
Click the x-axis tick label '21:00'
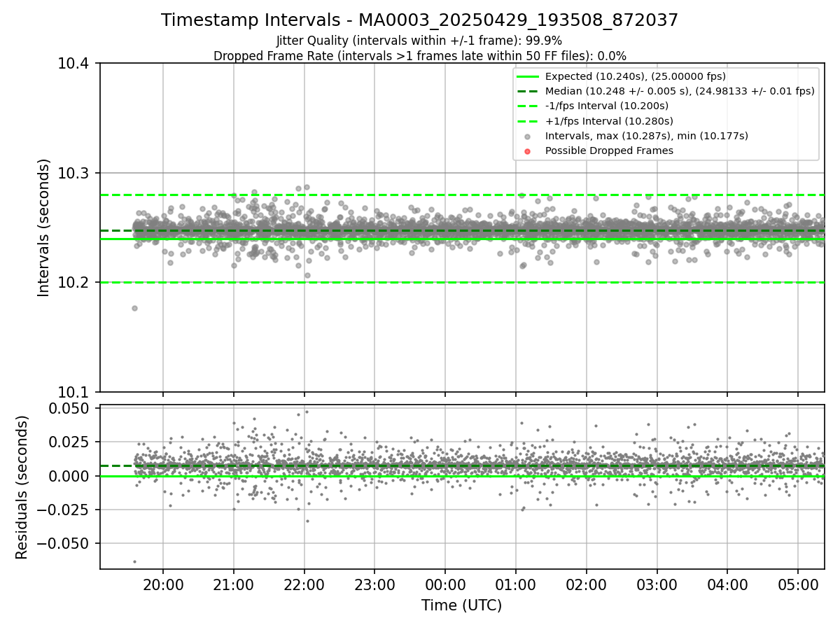[x=234, y=584]
